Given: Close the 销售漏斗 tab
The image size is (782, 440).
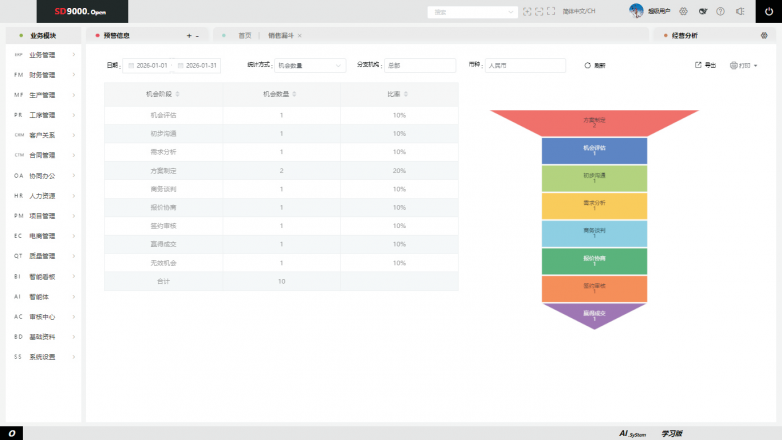Looking at the screenshot, I should point(299,35).
